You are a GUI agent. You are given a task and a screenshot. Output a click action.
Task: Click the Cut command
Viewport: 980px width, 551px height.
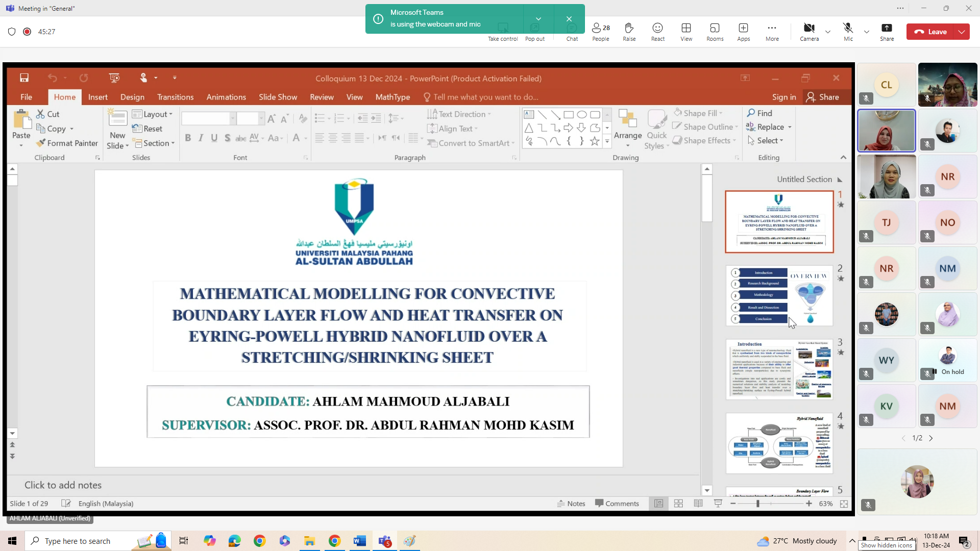coord(48,114)
